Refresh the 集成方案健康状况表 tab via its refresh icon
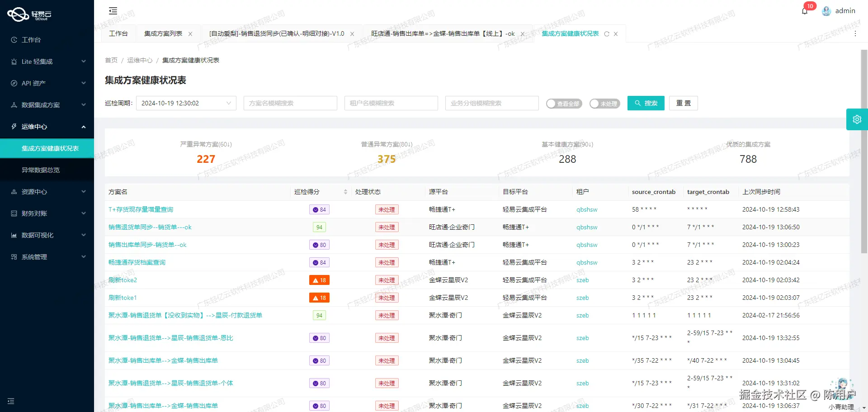Image resolution: width=868 pixels, height=412 pixels. (x=607, y=33)
